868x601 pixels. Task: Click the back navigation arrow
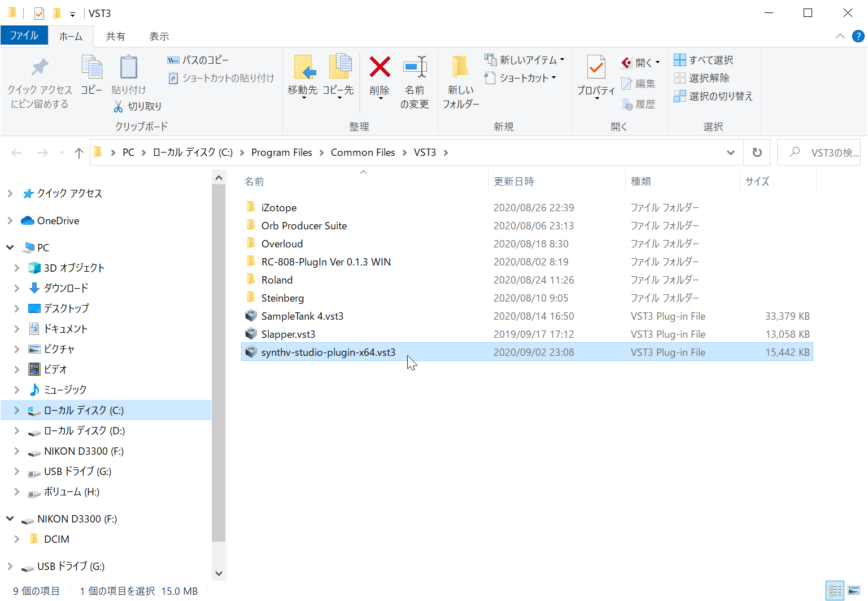17,153
